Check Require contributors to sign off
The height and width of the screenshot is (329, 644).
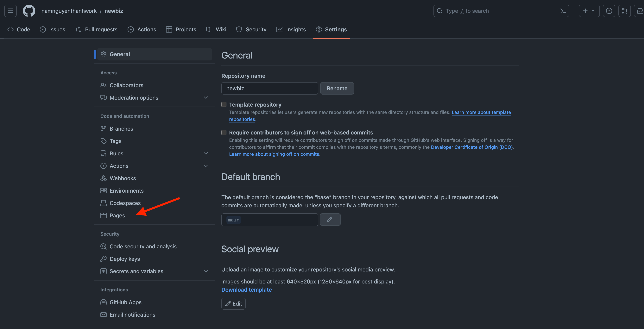click(224, 132)
